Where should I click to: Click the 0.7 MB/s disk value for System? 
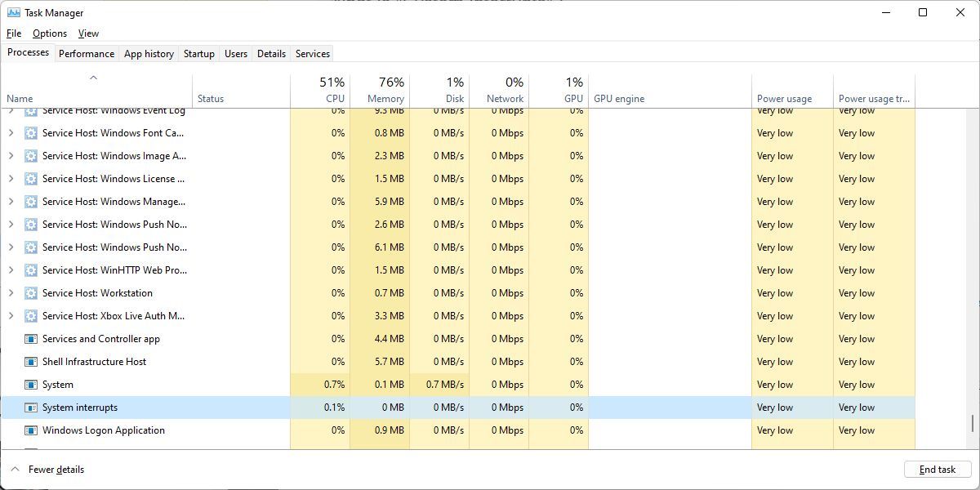445,385
